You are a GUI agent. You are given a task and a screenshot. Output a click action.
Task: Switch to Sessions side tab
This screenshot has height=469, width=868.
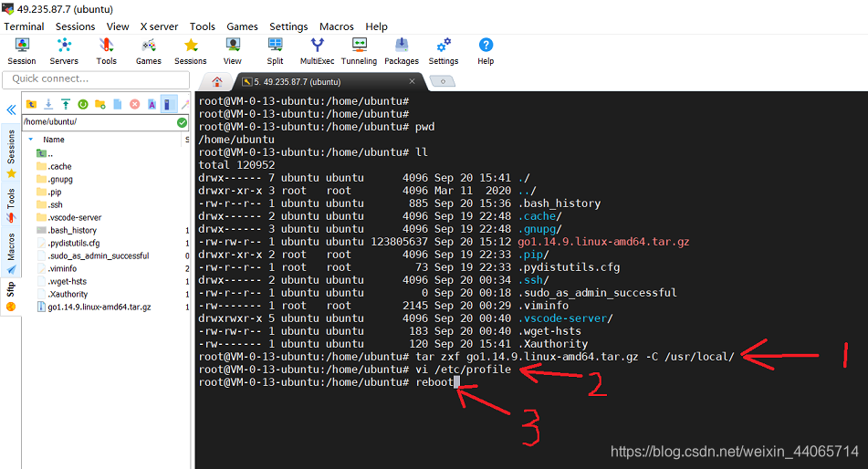point(11,154)
